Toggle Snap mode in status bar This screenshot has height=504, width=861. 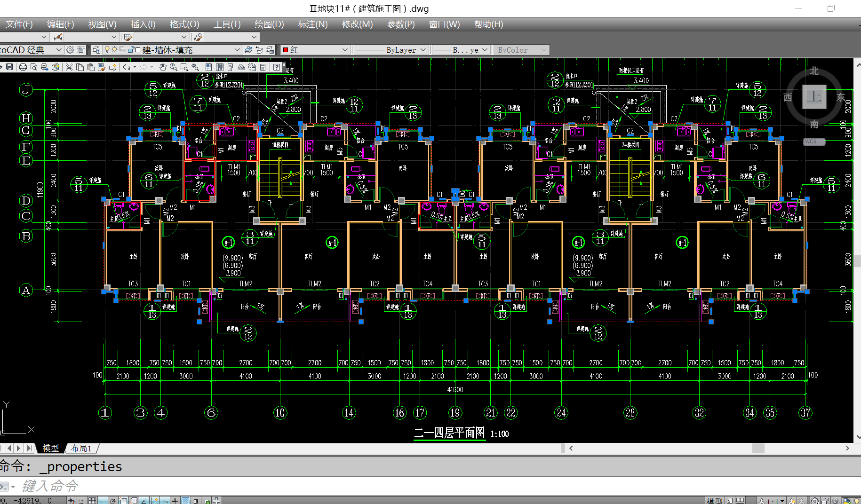click(82, 501)
